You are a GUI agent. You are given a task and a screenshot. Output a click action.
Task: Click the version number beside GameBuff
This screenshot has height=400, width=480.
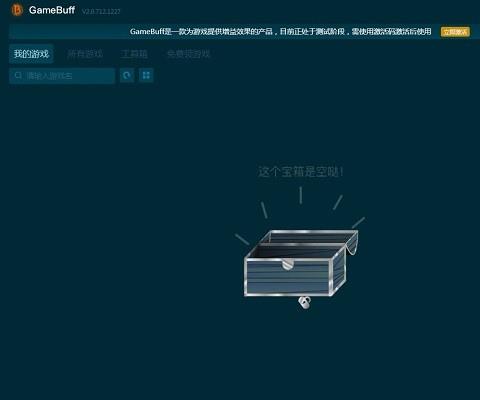[101, 12]
